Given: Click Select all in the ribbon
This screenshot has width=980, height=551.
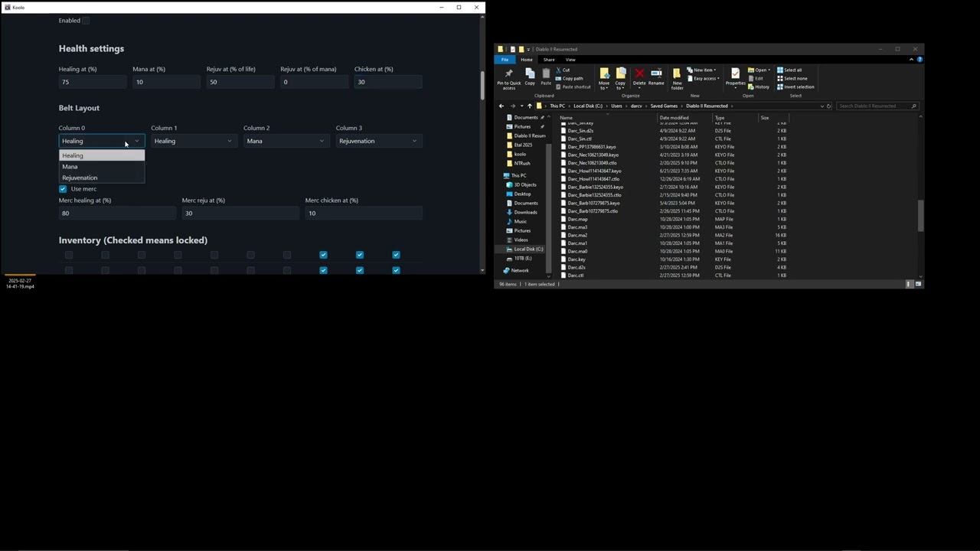Looking at the screenshot, I should click(789, 70).
